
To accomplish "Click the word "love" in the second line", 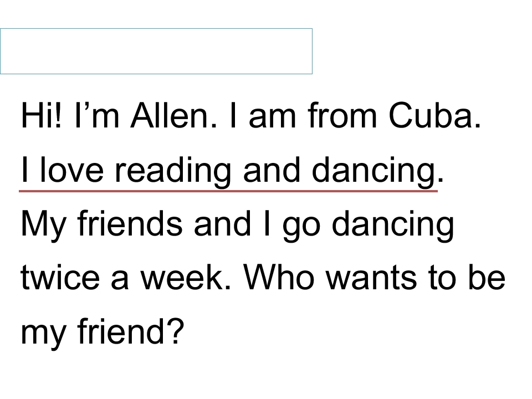I will (71, 170).
